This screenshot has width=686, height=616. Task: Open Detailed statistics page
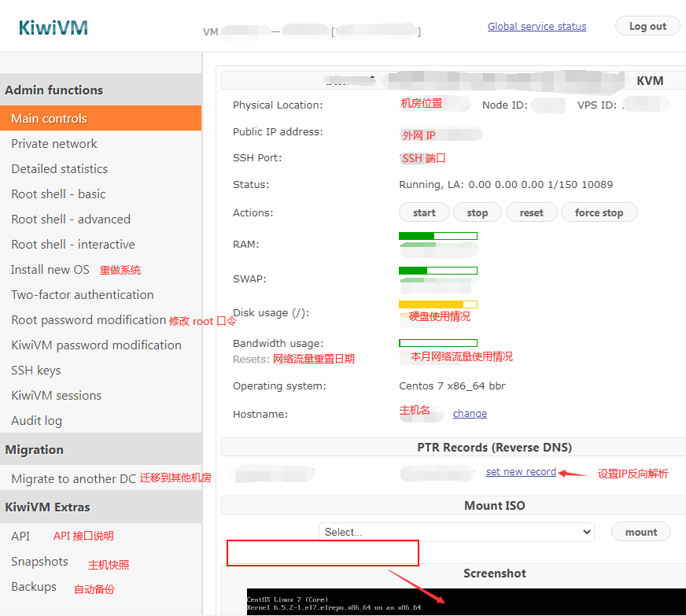[x=60, y=169]
